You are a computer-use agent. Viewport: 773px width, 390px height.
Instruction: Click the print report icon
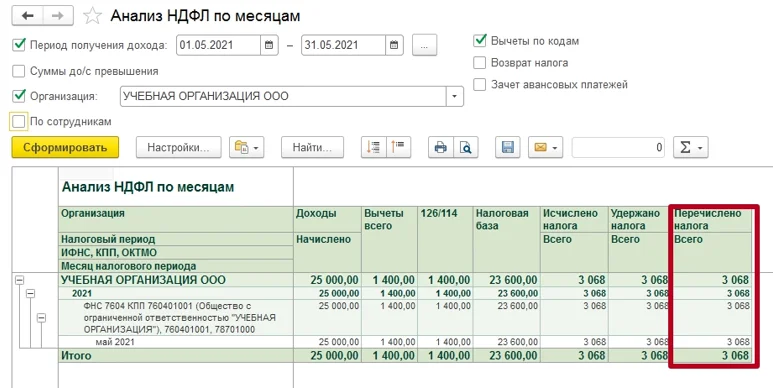440,147
